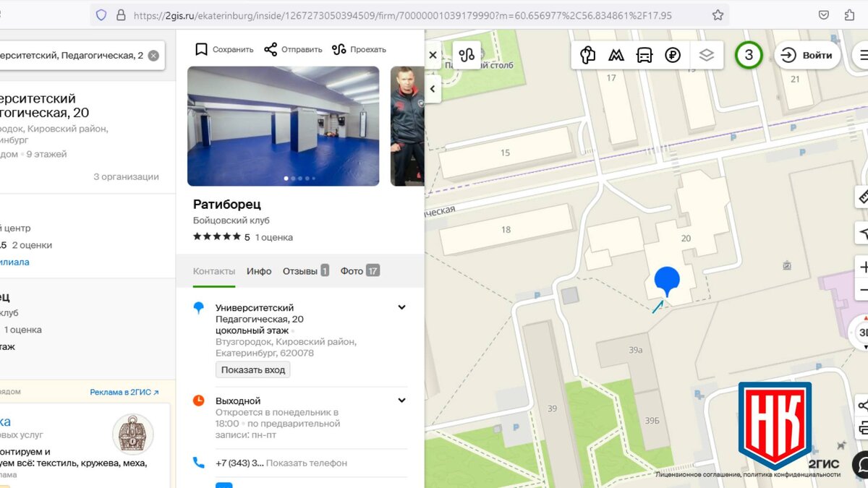
Task: Open Лицензионное соглашение link at bottom
Action: [697, 475]
